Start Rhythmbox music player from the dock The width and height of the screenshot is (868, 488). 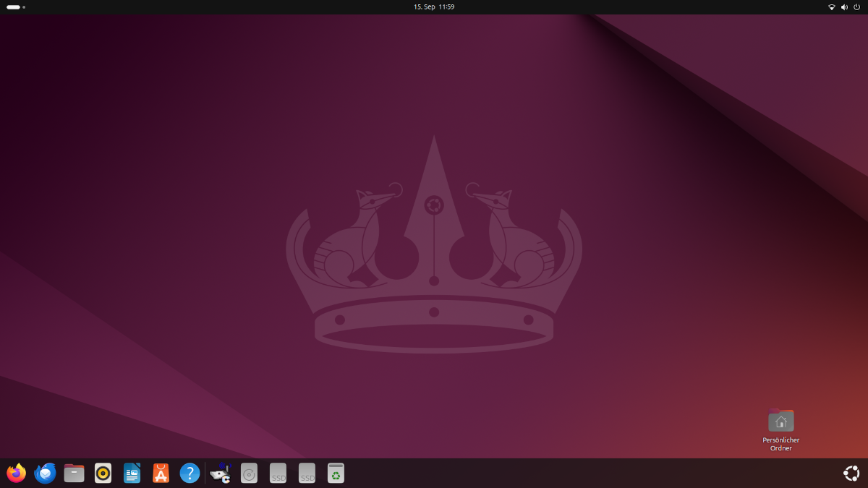pos(103,474)
